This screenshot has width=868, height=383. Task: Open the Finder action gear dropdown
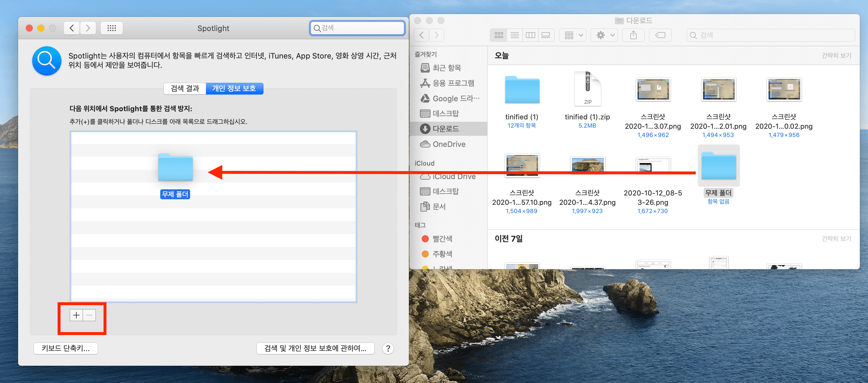coord(604,35)
